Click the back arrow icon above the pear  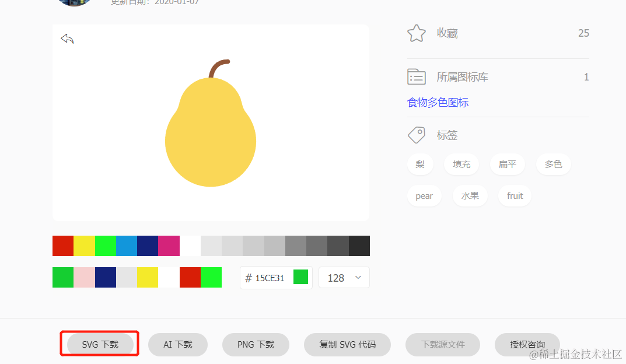pyautogui.click(x=67, y=38)
